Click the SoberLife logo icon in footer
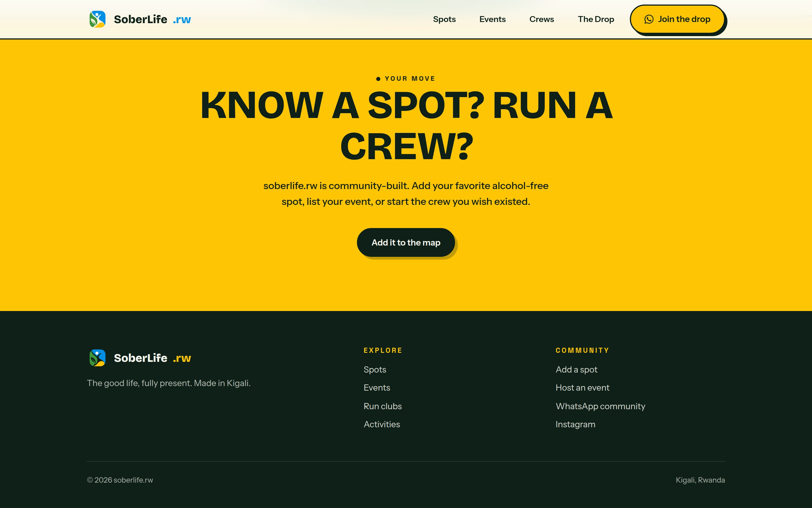Image resolution: width=812 pixels, height=508 pixels. point(98,358)
